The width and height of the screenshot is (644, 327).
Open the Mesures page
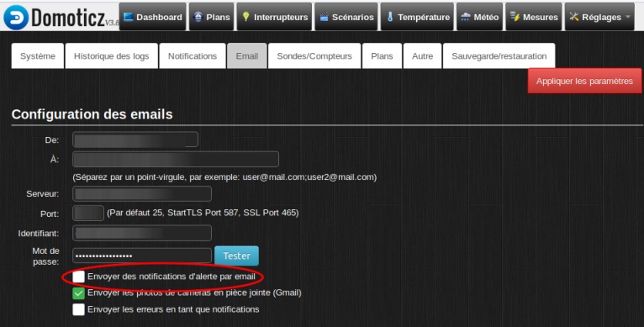tap(534, 17)
